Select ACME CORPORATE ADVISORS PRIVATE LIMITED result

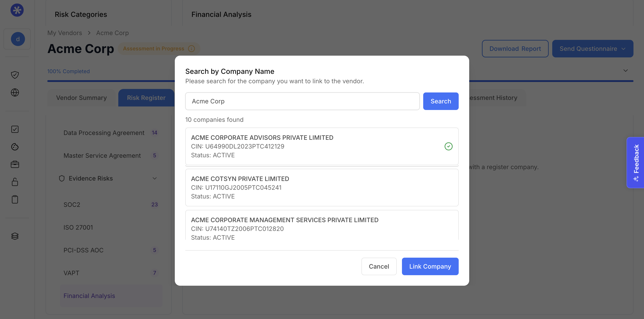click(322, 146)
